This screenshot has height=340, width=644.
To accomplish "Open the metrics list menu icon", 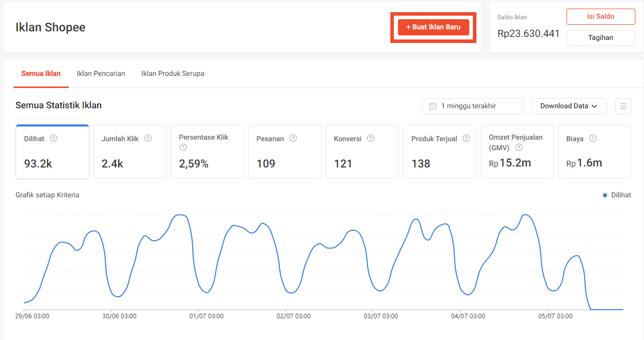I will tap(623, 106).
